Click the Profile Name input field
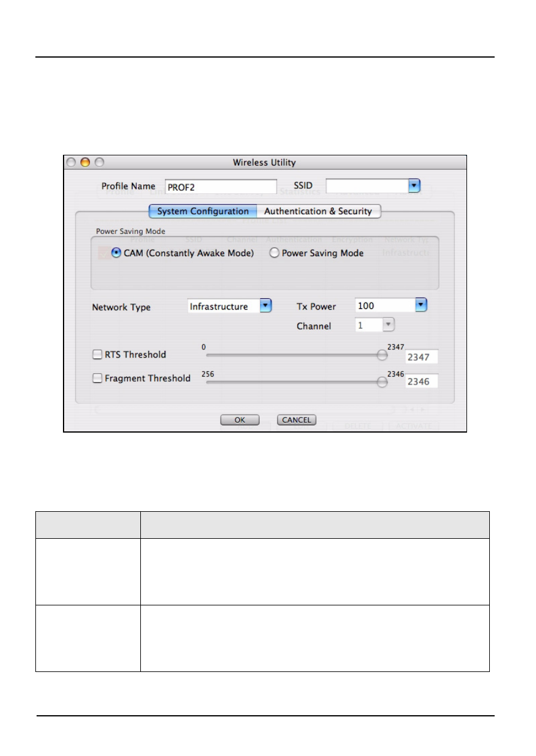 [x=221, y=187]
